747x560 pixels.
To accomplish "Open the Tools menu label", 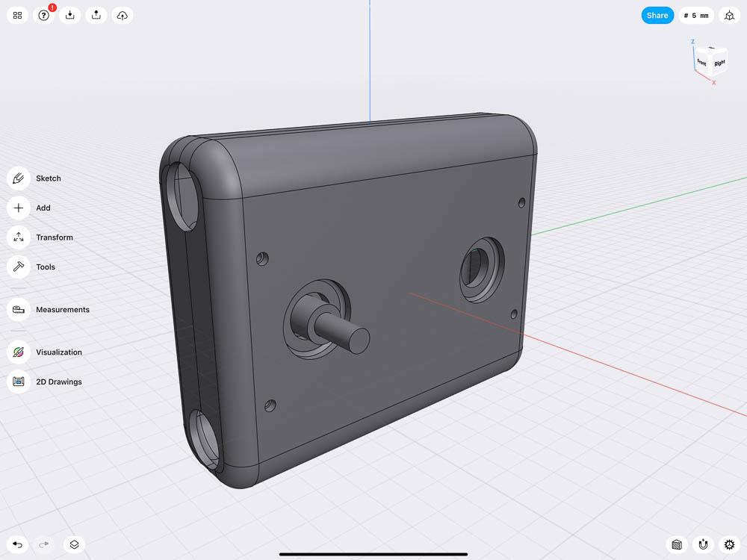I will click(46, 267).
